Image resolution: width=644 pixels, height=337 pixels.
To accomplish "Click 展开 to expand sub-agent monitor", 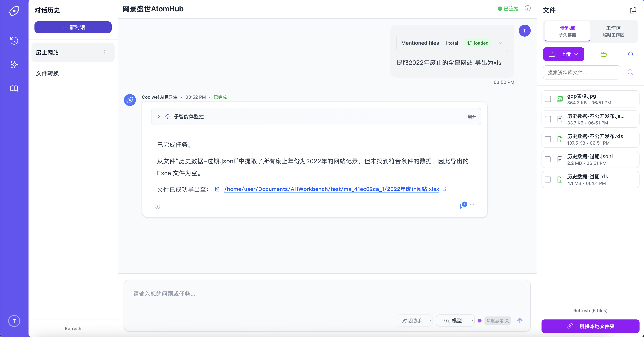I will pos(472,117).
